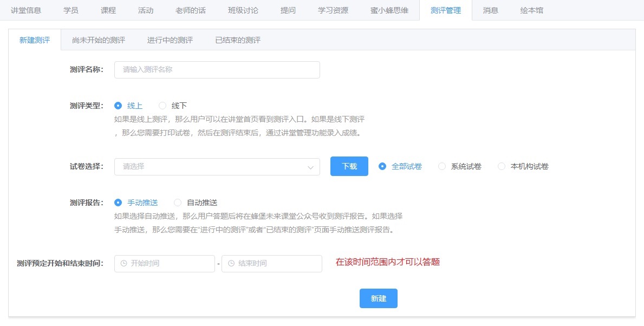
Task: Select the 线下 assessment type radio button
Action: pos(162,106)
